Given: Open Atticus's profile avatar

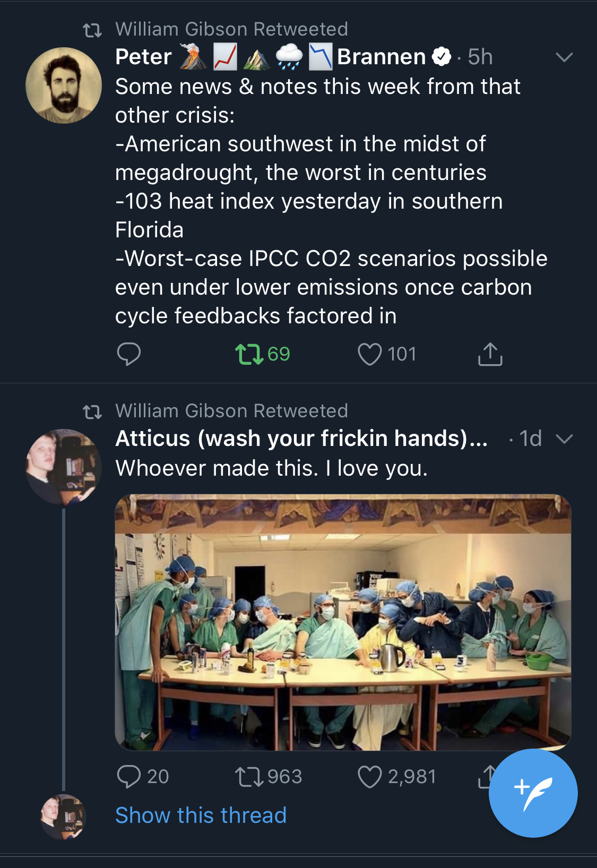Looking at the screenshot, I should (x=64, y=467).
